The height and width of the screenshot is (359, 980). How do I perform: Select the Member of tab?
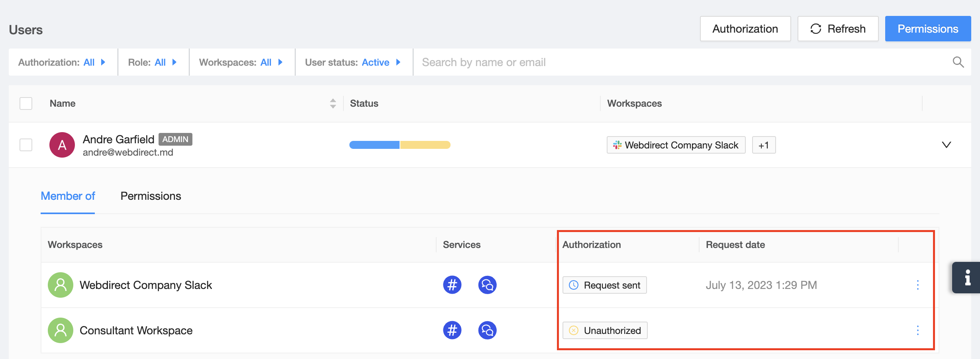click(x=68, y=196)
